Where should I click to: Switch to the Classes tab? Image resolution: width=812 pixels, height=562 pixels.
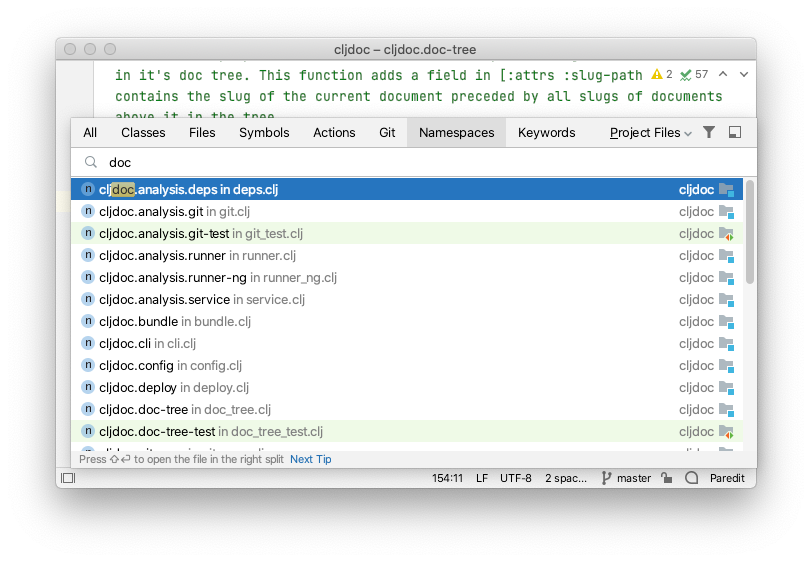(x=143, y=133)
